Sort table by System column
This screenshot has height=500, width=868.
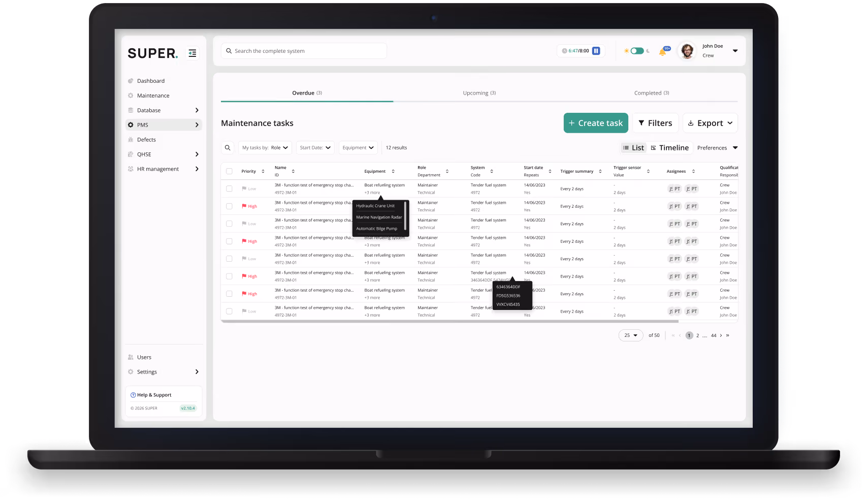pos(492,171)
